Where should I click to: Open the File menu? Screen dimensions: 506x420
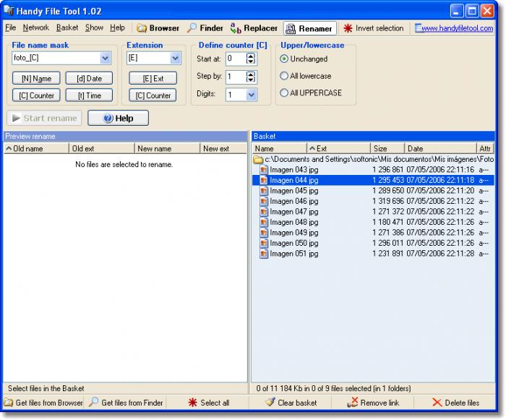[x=10, y=27]
